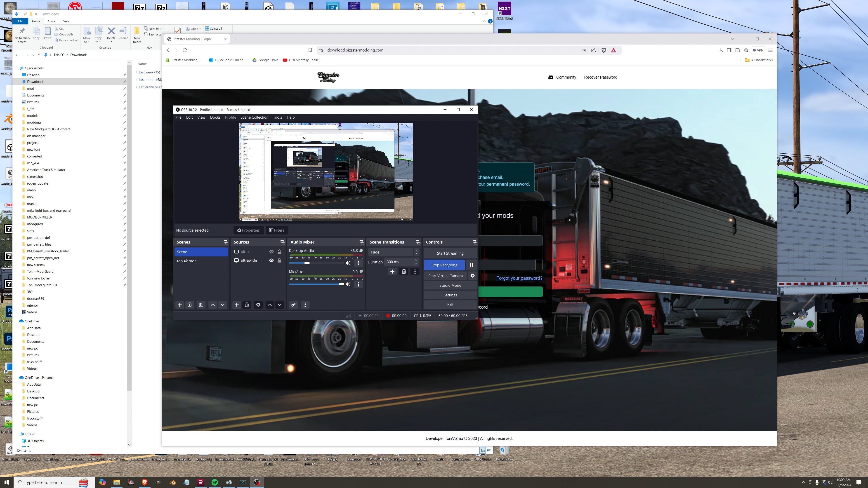
Task: Switch to the Share tab in File Explorer
Action: click(x=51, y=21)
